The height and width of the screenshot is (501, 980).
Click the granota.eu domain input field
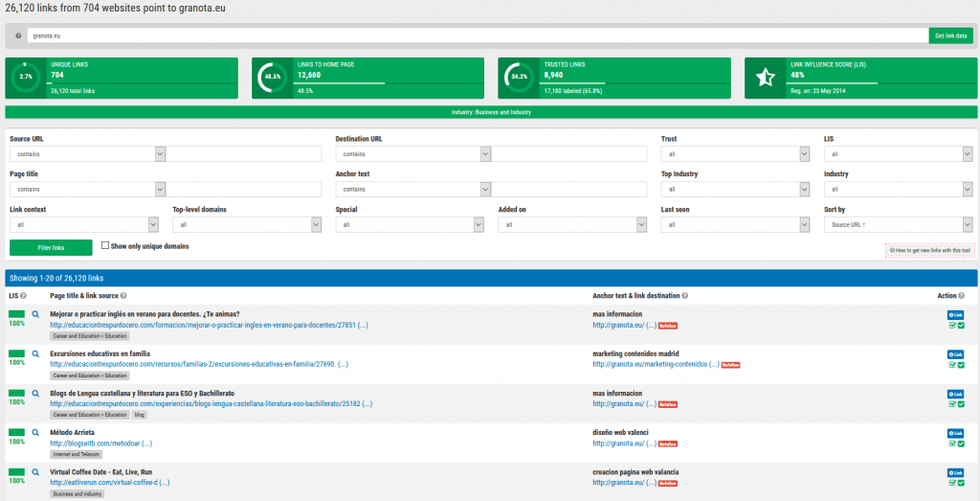pos(478,35)
